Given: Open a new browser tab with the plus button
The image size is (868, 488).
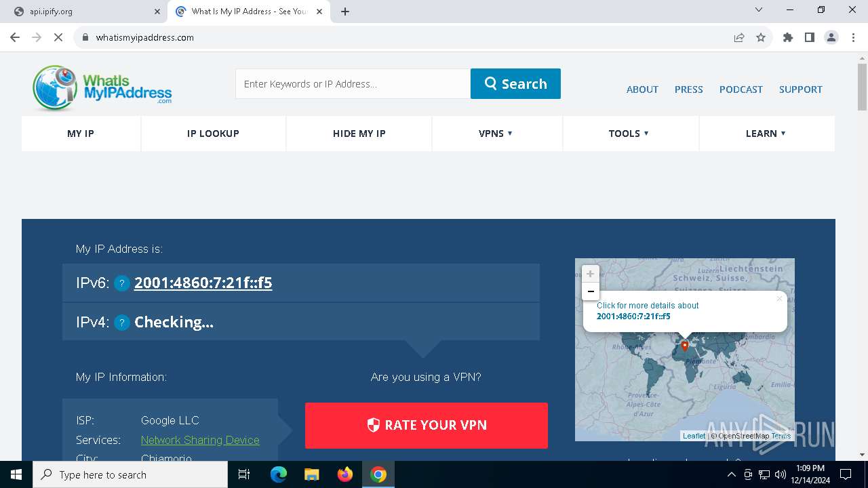Looking at the screenshot, I should click(x=345, y=12).
